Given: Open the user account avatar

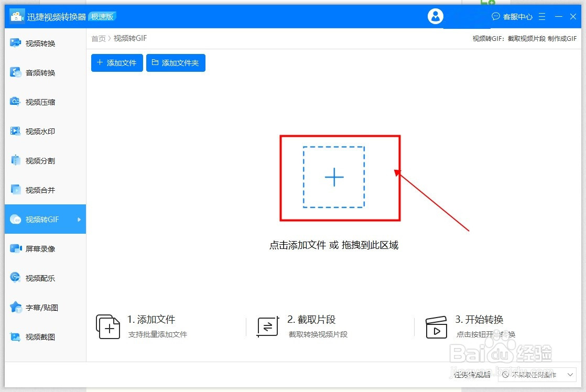Looking at the screenshot, I should [436, 16].
